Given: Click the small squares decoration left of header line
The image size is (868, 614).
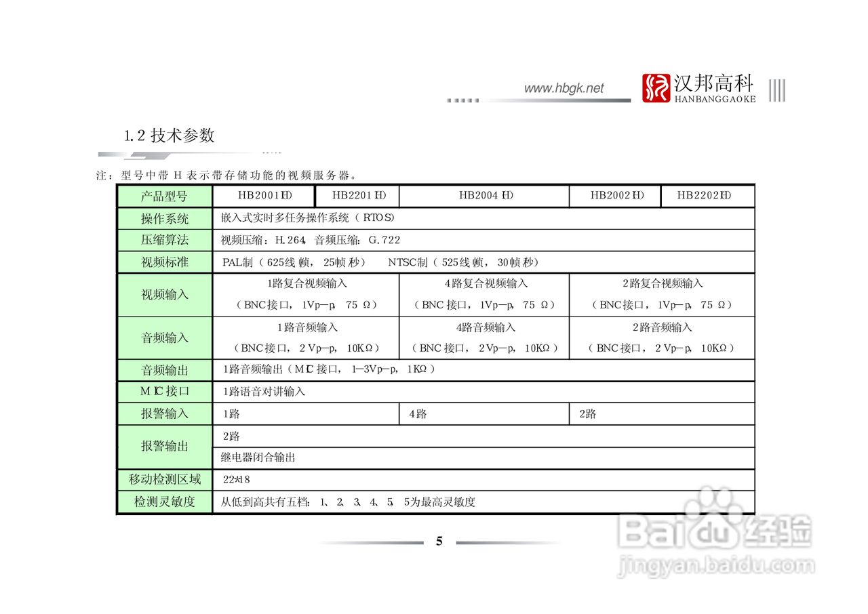Looking at the screenshot, I should tap(463, 100).
